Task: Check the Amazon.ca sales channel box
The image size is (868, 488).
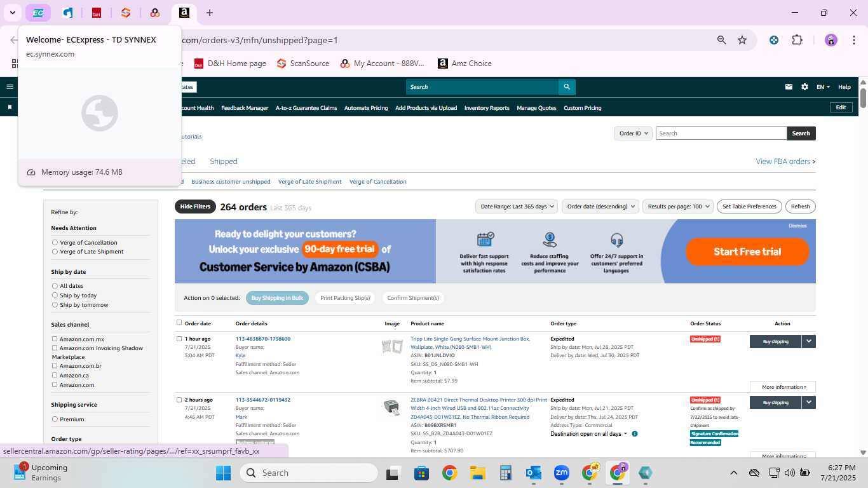Action: click(55, 375)
